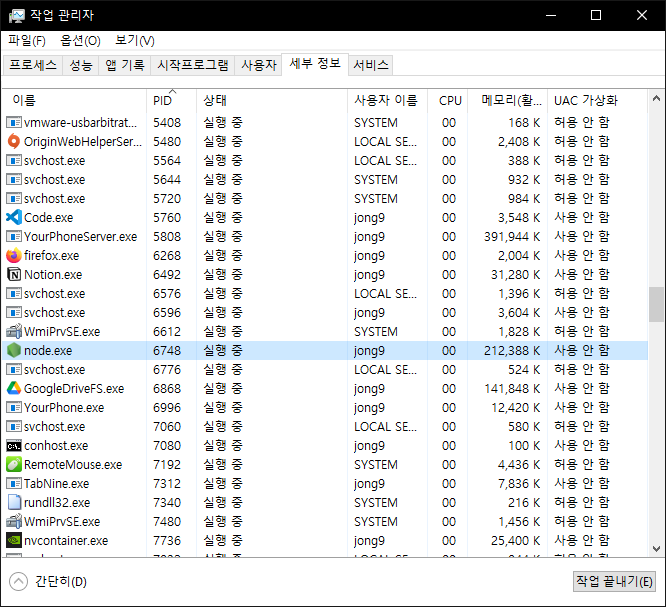The width and height of the screenshot is (666, 607).
Task: Switch to the 사용자 tab
Action: click(x=259, y=65)
